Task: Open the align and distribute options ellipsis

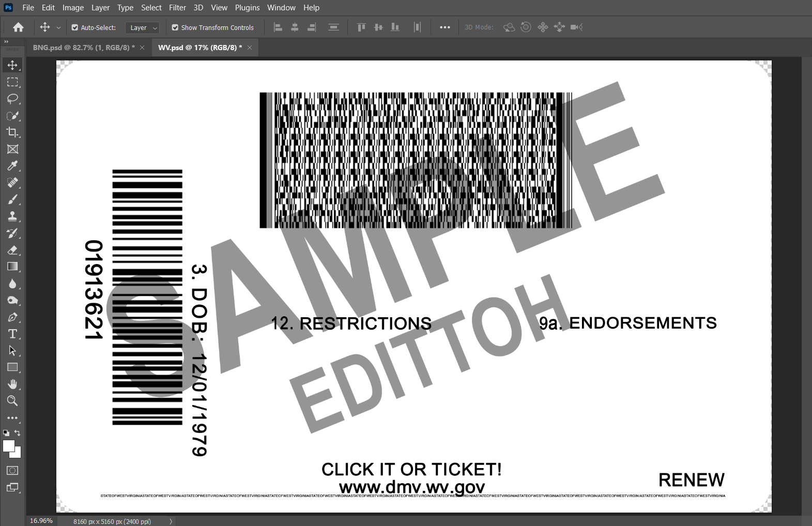Action: pyautogui.click(x=445, y=27)
